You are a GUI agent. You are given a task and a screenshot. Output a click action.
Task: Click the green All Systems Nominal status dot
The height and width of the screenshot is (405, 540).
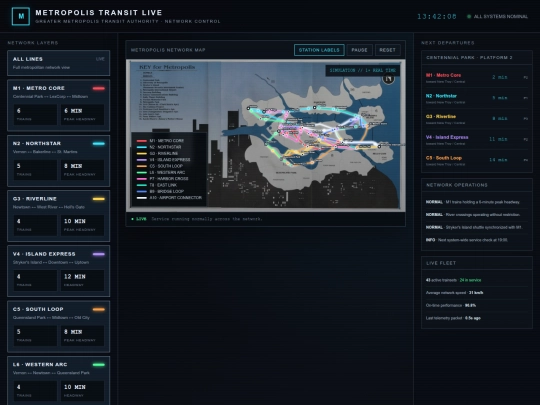pyautogui.click(x=469, y=17)
